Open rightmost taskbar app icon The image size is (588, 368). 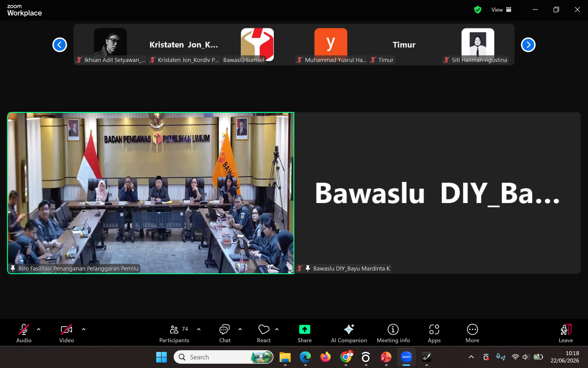(427, 357)
